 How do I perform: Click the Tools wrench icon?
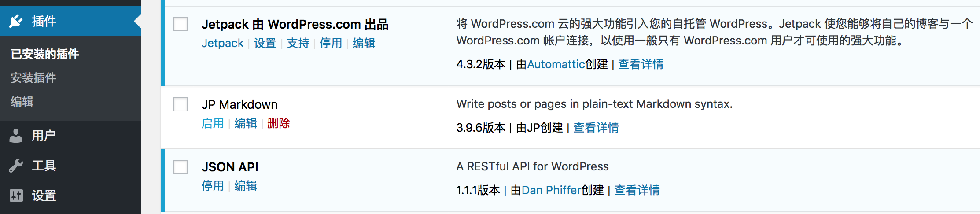click(x=16, y=166)
